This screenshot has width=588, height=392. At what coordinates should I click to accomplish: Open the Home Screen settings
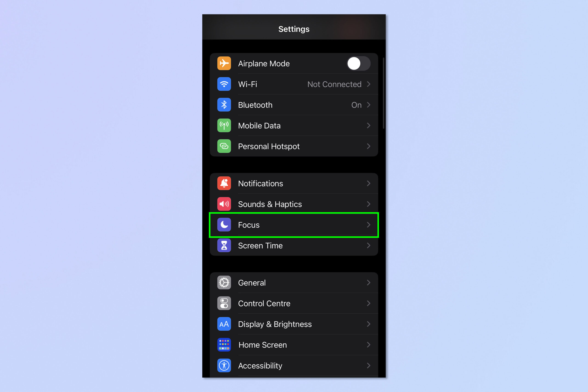coord(294,345)
